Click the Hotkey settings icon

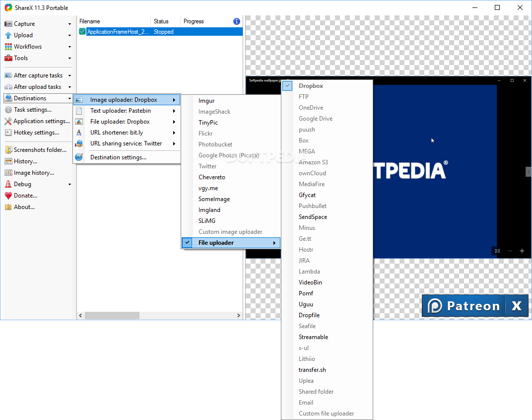(x=8, y=133)
